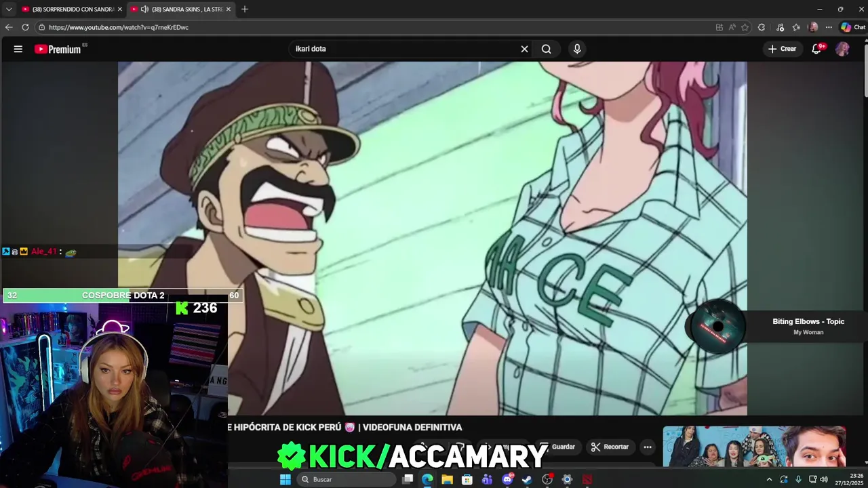Open OBS Studio from the taskbar
Screen dimensions: 868x488
547,479
